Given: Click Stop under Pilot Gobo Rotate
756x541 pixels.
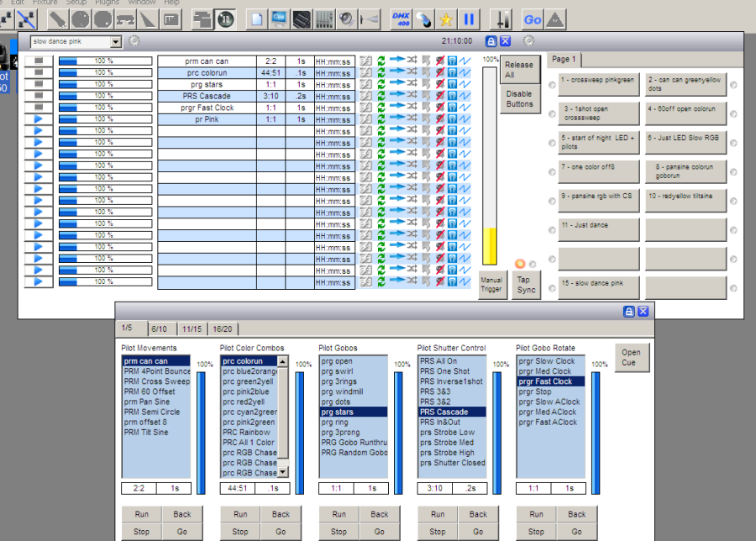Looking at the screenshot, I should [536, 532].
